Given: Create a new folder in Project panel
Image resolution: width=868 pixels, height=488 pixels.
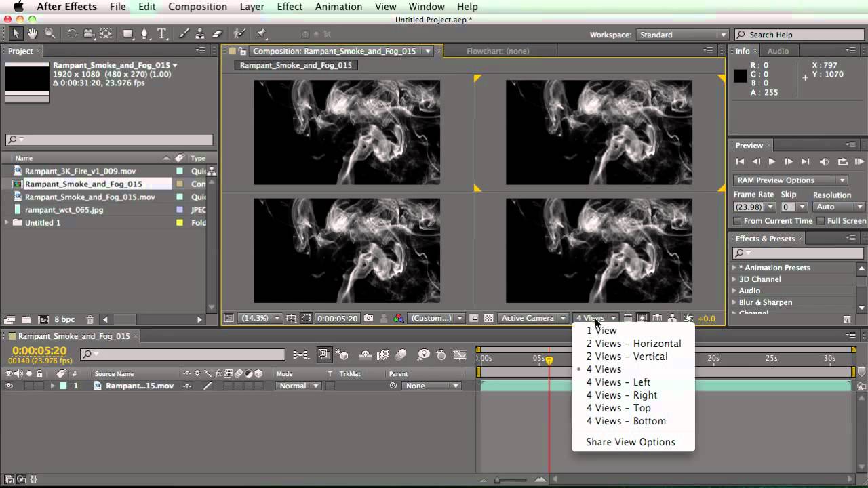Looking at the screenshot, I should [26, 319].
